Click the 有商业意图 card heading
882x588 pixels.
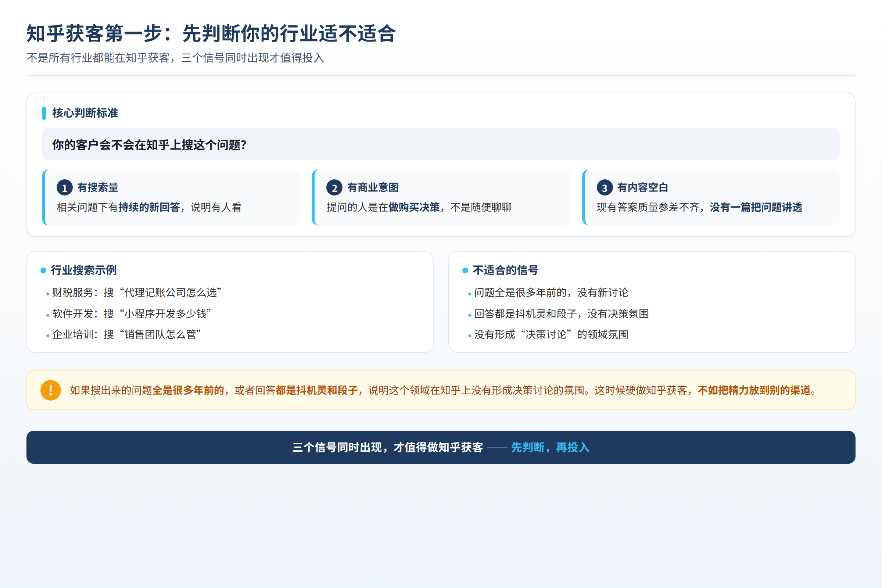point(373,187)
